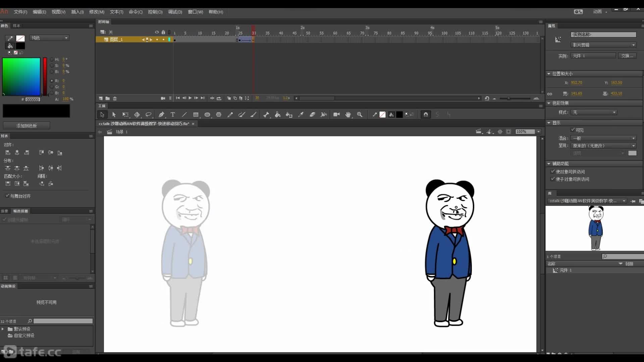Toggle 使对象可供访问 checkbox

tap(553, 171)
